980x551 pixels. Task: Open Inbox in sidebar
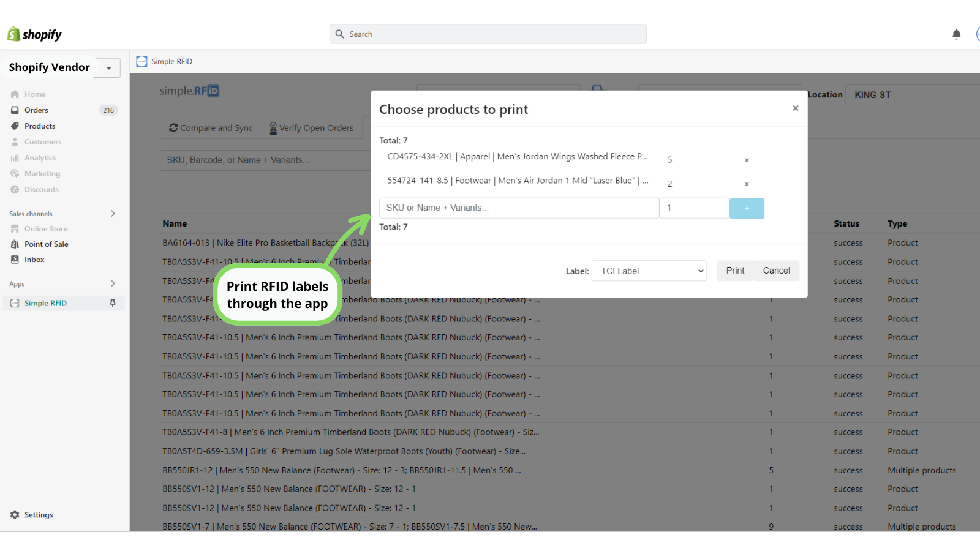point(34,260)
